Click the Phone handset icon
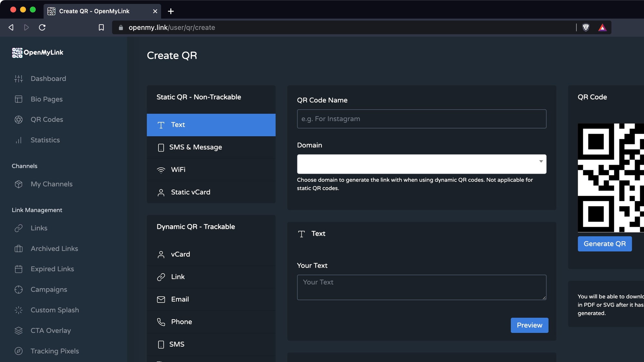644x362 pixels. pos(161,322)
